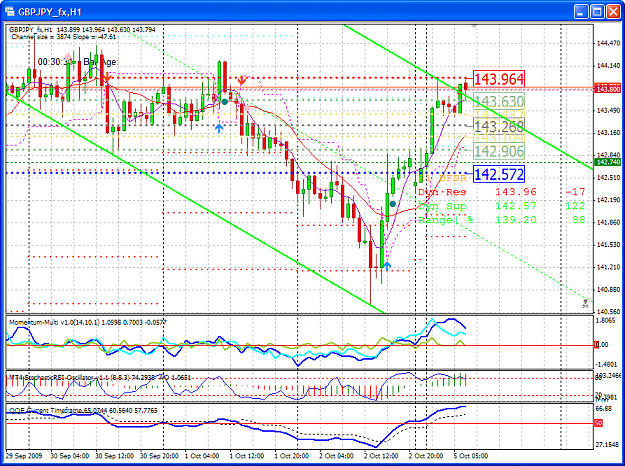Click the red 50 level marker on QQE scale
Viewport: 625px width, 466px height.
point(599,423)
